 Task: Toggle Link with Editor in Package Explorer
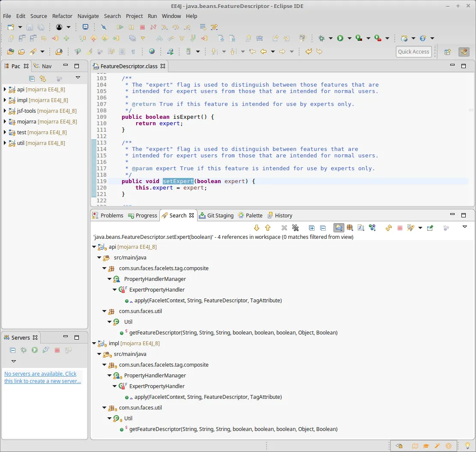click(x=43, y=78)
